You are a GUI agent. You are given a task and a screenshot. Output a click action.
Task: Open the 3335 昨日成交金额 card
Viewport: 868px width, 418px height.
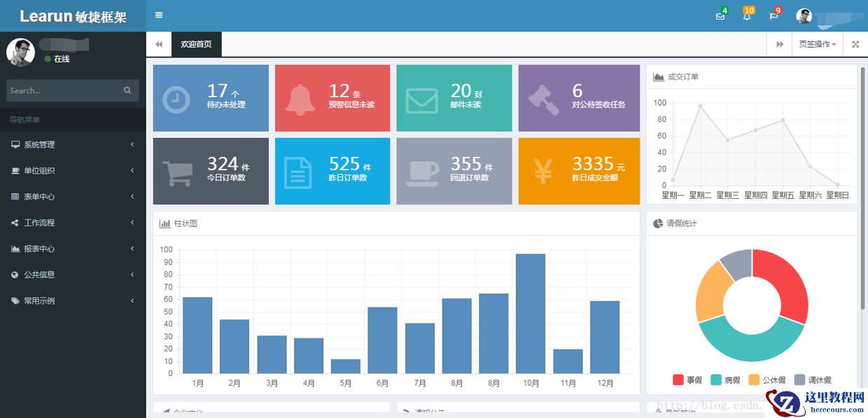pos(579,172)
